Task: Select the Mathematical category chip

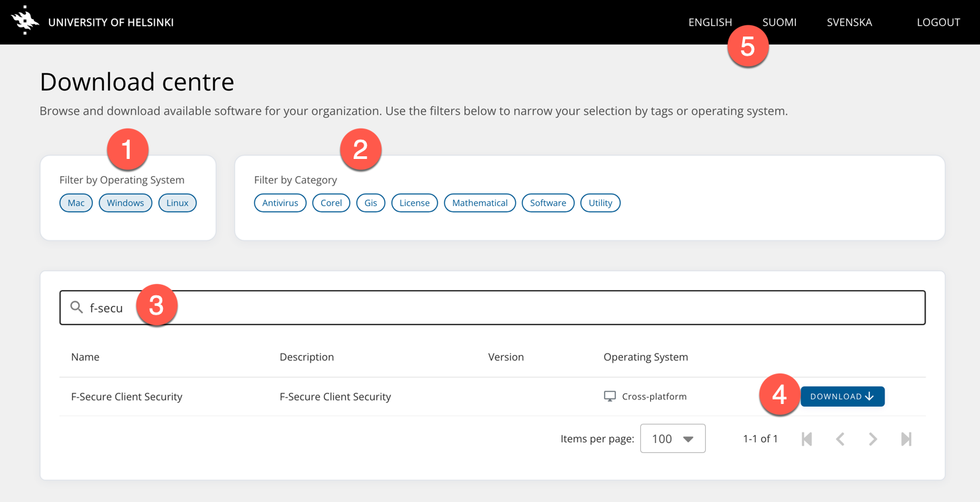Action: [479, 203]
